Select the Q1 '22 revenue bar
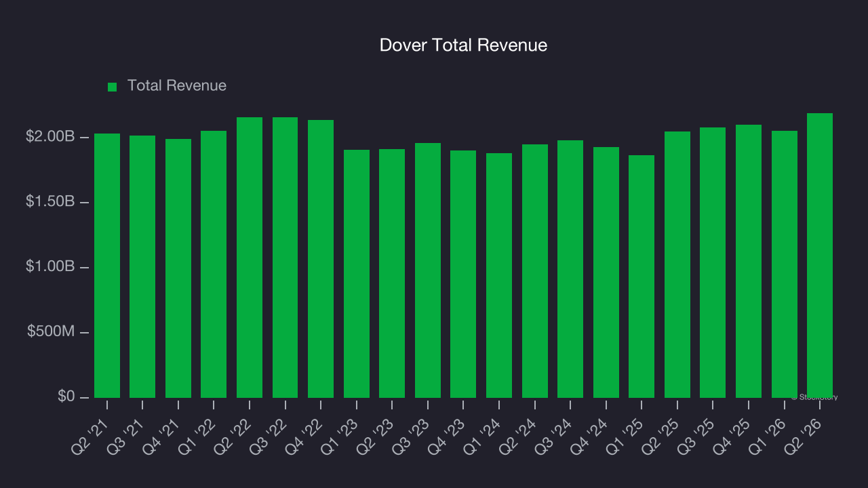Viewport: 868px width, 488px height. click(214, 264)
